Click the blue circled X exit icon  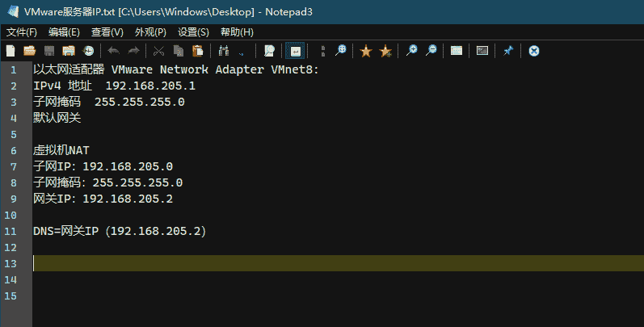click(x=534, y=51)
